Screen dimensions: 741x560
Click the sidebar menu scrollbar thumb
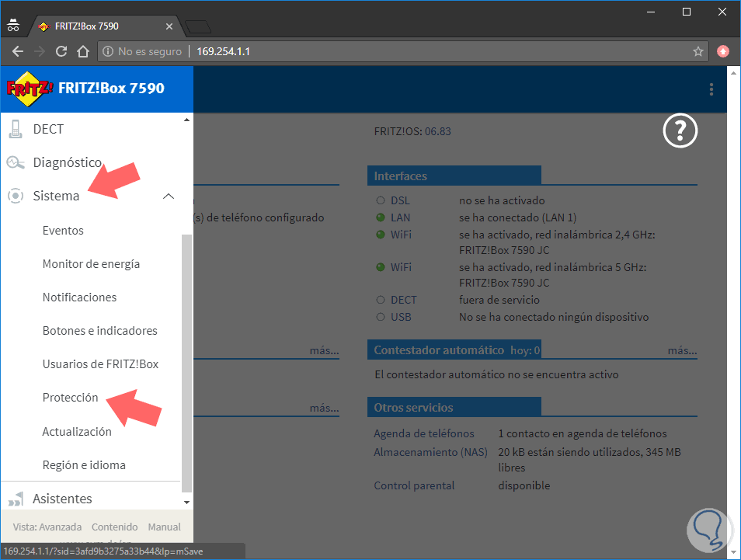(186, 363)
